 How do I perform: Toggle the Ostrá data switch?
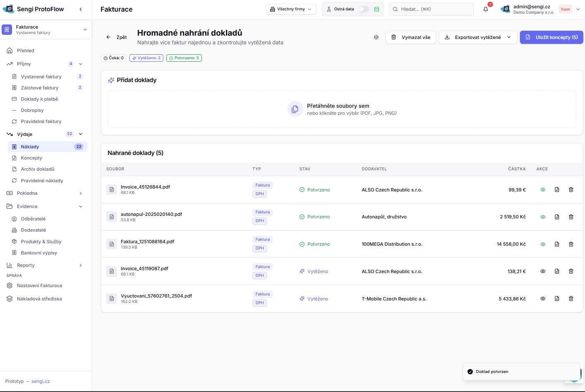click(363, 9)
